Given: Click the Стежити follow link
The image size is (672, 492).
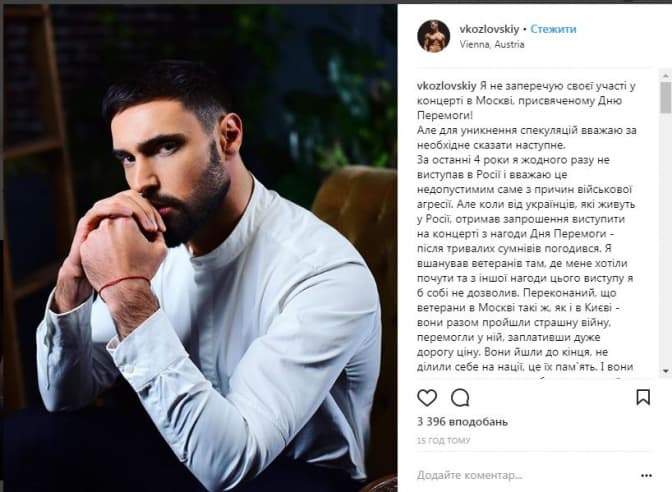Looking at the screenshot, I should click(x=553, y=29).
